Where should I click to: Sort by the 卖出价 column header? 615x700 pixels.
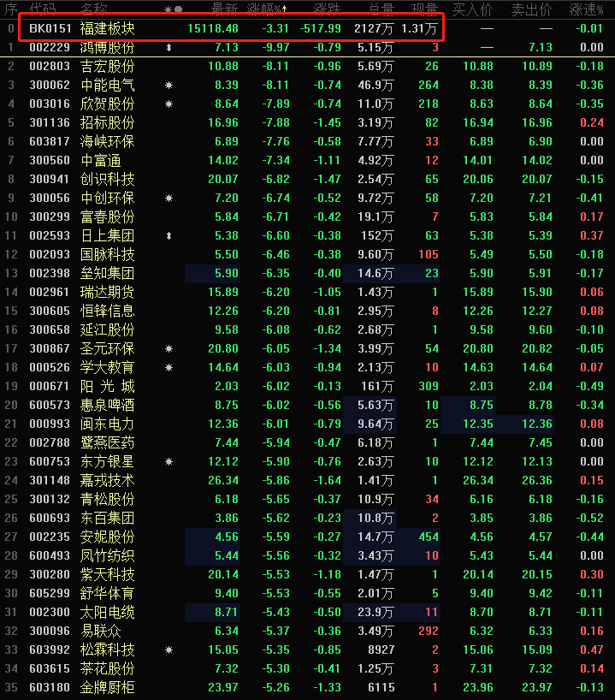(x=531, y=9)
